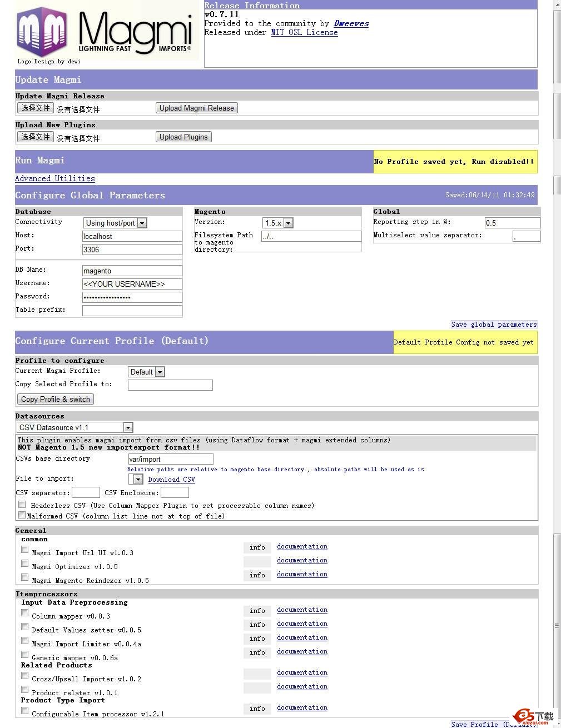Enable Magmi Import Url UI plugin
561x728 pixels.
[x=24, y=550]
